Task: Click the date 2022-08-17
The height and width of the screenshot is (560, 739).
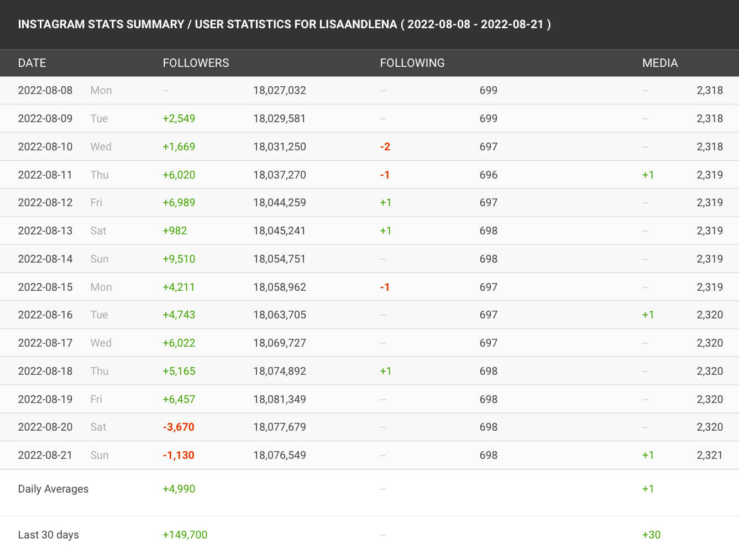Action: click(x=45, y=343)
